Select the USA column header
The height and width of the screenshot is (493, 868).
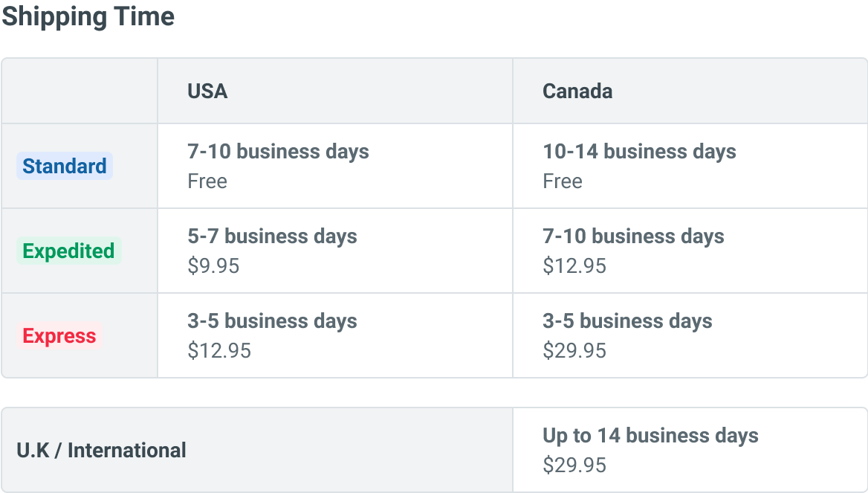point(207,91)
